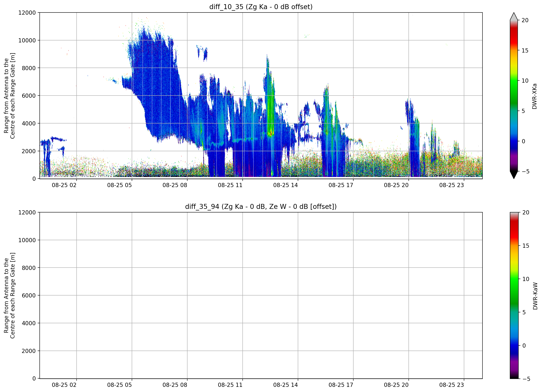This screenshot has width=542, height=392.
Task: Click the "−5" tick on the DWR-XKa colorbar
Action: click(526, 171)
